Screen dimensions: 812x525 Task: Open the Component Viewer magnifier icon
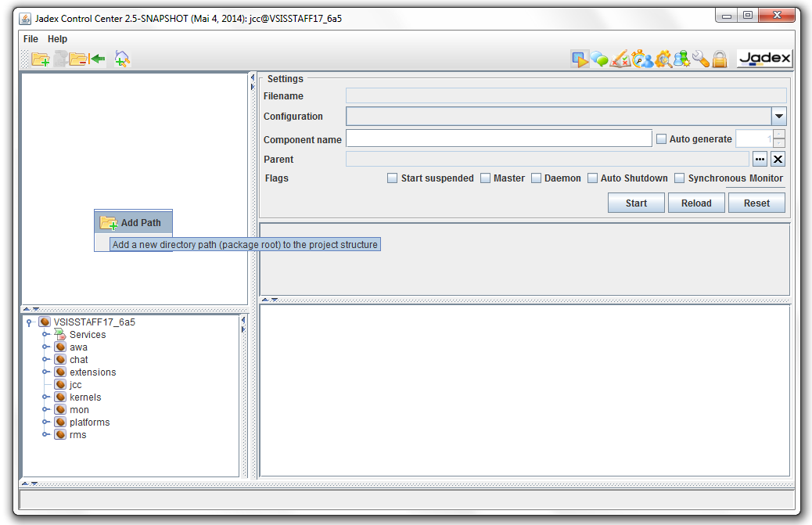click(x=663, y=59)
